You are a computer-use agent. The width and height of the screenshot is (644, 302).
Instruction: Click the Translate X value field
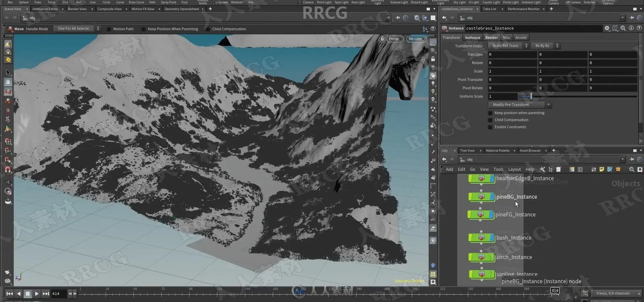[512, 54]
